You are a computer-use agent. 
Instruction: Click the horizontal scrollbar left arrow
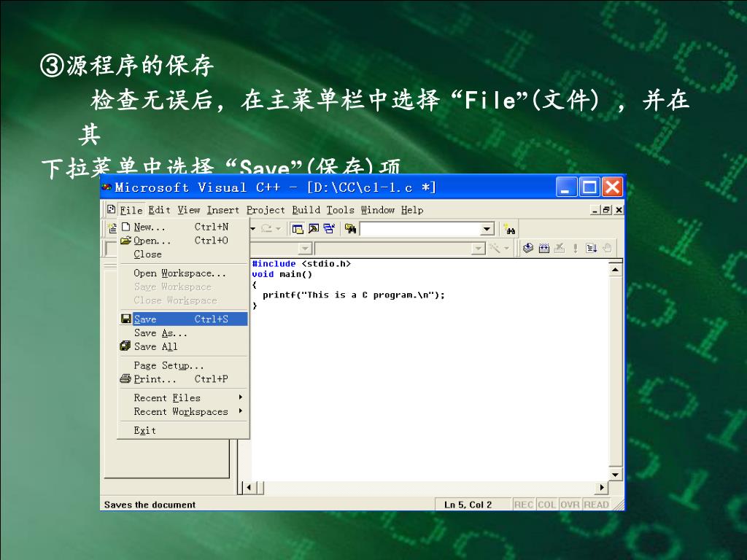pyautogui.click(x=249, y=487)
